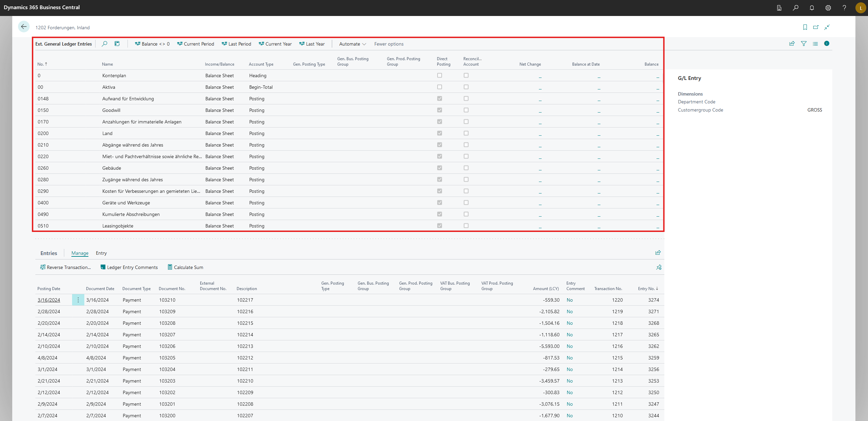Show the details info pane

click(827, 44)
